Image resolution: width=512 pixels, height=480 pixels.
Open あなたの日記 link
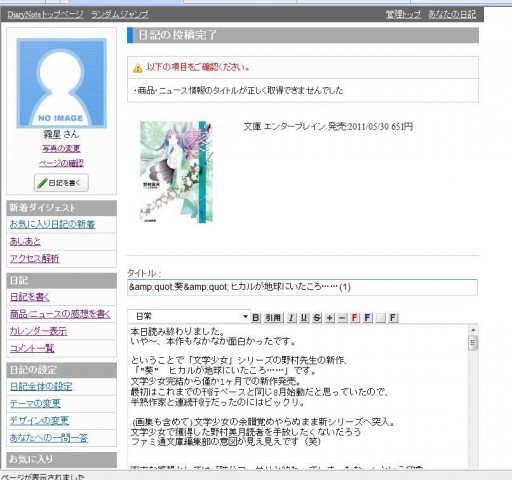tap(452, 14)
